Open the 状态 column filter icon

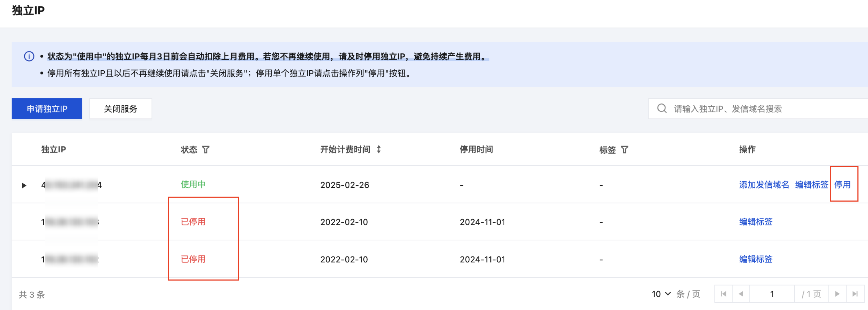click(206, 150)
